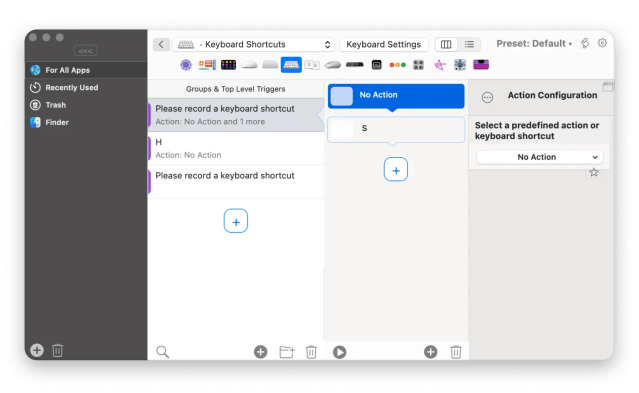This screenshot has width=639, height=393.
Task: Open settings via the gear icon
Action: point(602,43)
